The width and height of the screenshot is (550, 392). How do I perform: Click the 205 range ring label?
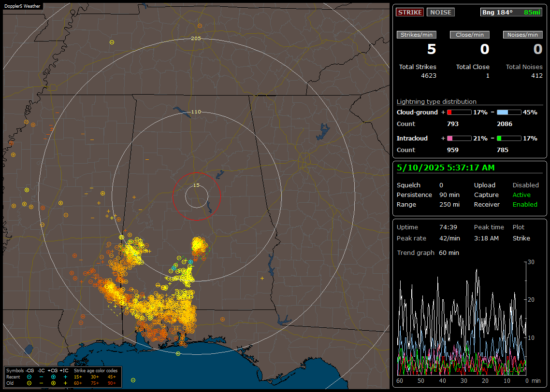click(196, 39)
